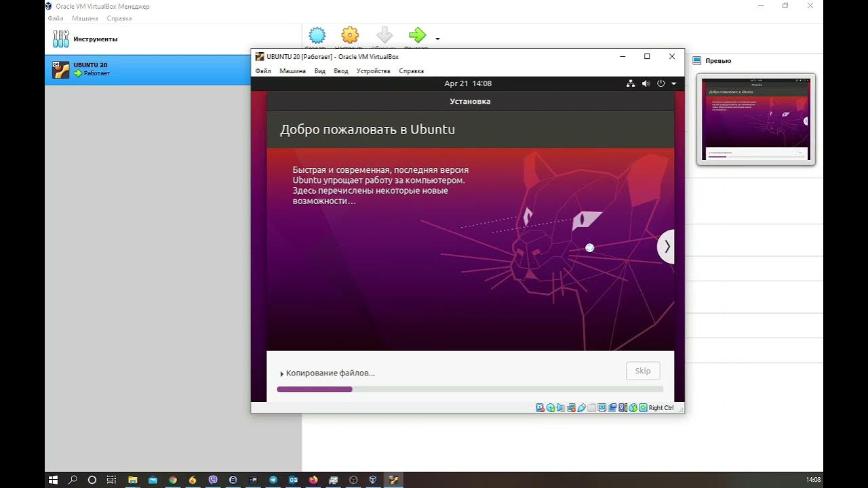Click the display settings icon in VM status bar

[x=601, y=408]
